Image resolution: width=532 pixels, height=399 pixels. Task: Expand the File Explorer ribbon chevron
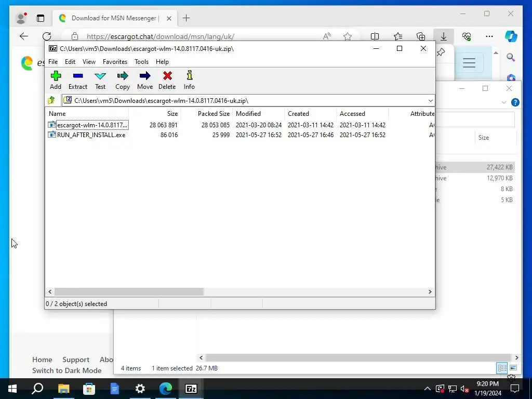click(504, 102)
